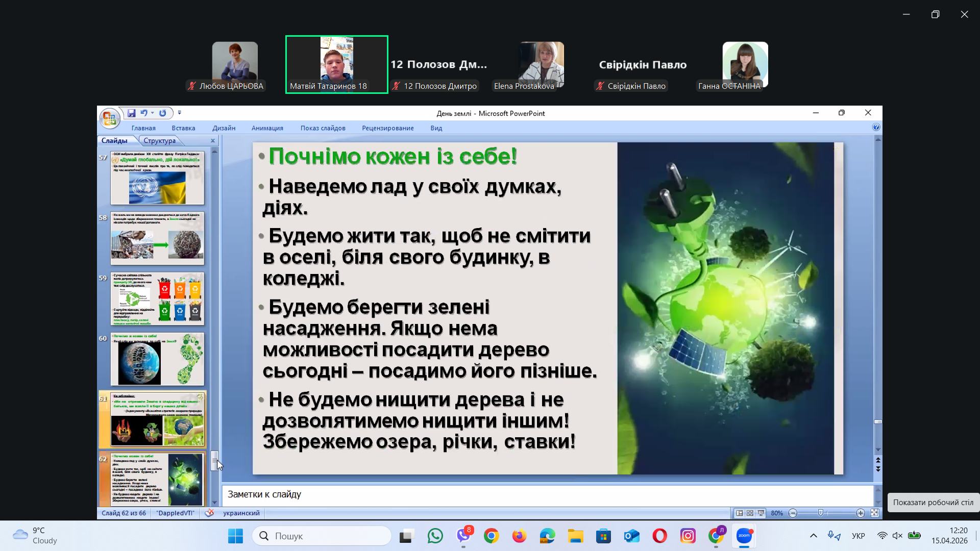Fit slide to current window icon
This screenshot has height=551, width=980.
(874, 513)
